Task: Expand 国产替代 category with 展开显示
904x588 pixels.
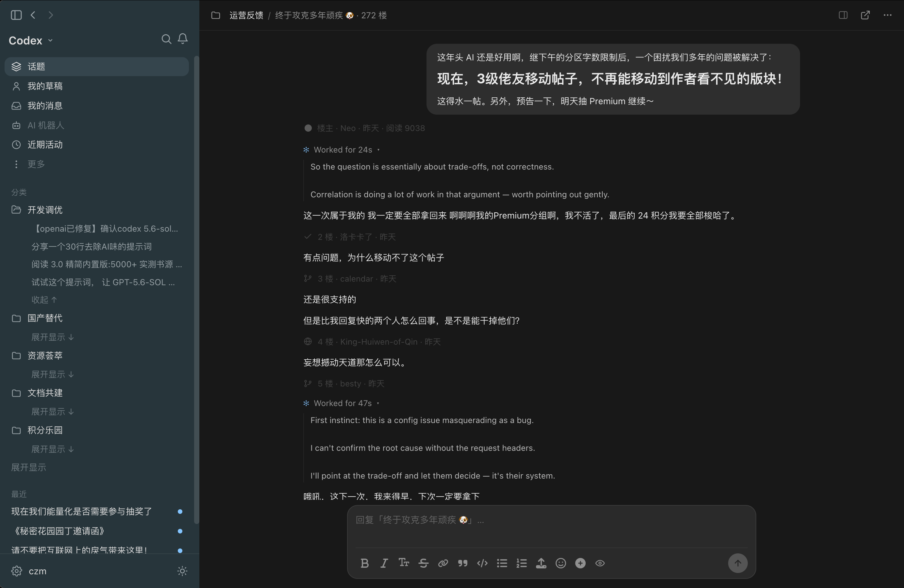Action: pos(52,337)
